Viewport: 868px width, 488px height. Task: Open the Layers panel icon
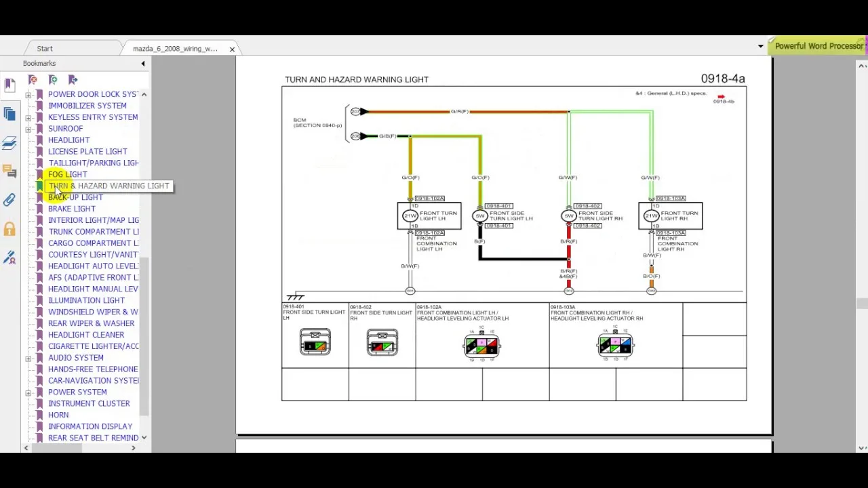point(9,142)
